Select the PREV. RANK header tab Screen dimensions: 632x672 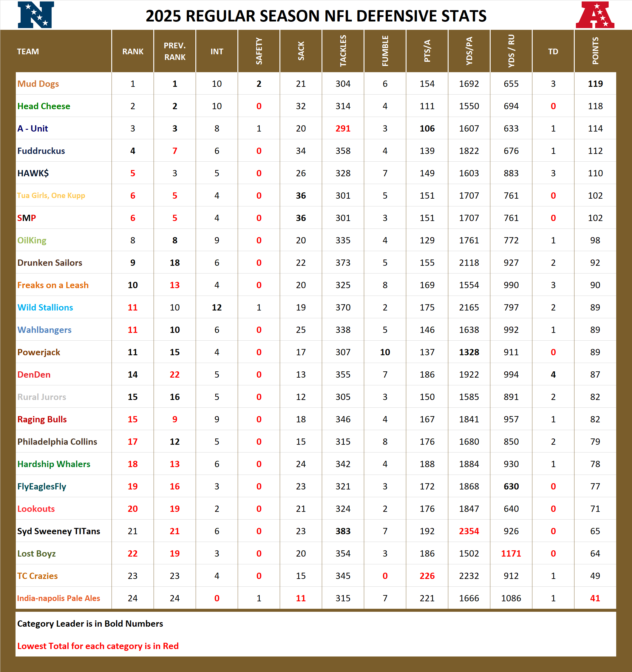point(174,51)
